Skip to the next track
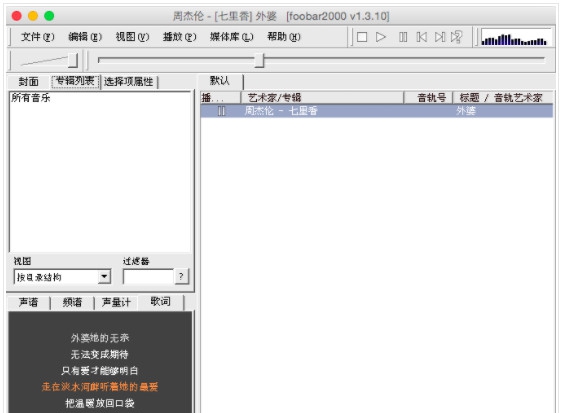Image resolution: width=562 pixels, height=413 pixels. [x=440, y=37]
